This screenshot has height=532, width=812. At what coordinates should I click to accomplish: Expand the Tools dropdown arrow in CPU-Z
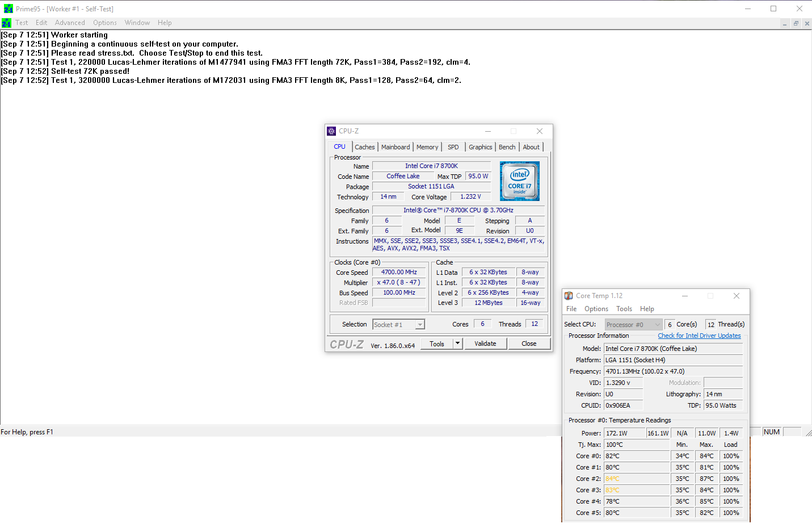point(458,344)
